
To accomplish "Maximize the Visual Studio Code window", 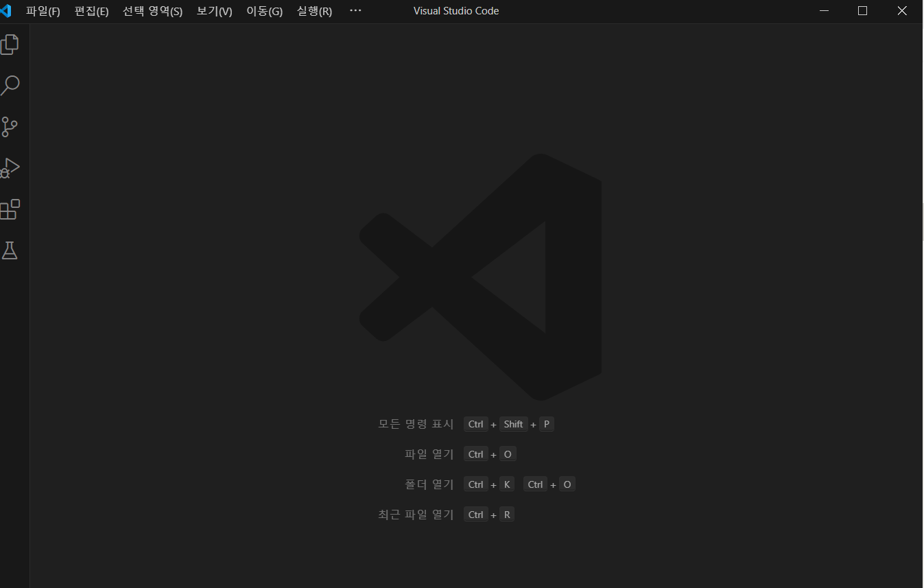I will [863, 11].
